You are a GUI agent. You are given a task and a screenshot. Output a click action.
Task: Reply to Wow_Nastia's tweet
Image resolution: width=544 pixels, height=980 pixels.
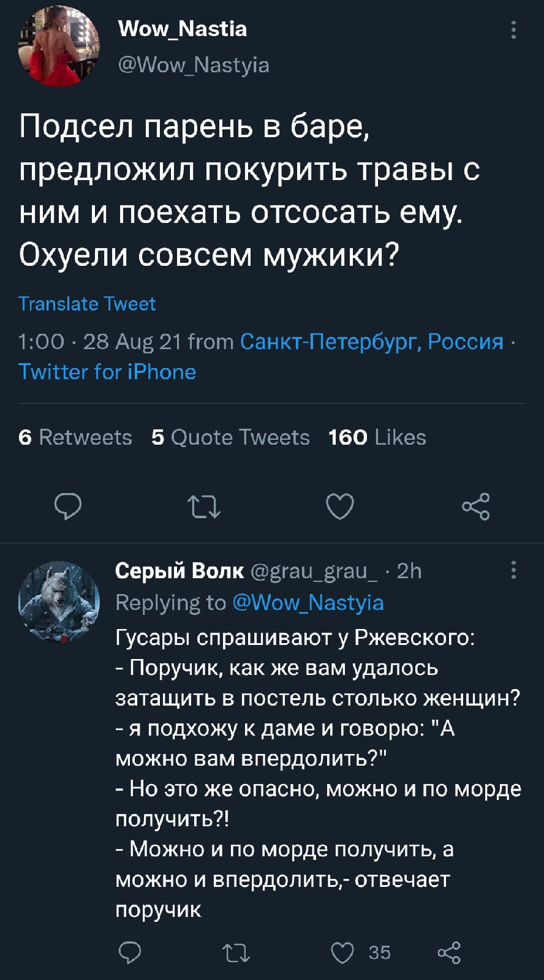click(x=68, y=506)
